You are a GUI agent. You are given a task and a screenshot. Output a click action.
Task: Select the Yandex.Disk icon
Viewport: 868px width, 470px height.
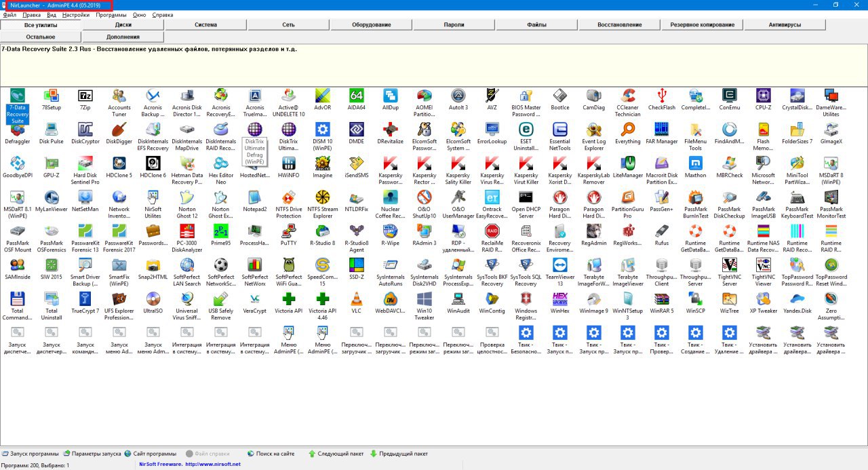tap(797, 299)
